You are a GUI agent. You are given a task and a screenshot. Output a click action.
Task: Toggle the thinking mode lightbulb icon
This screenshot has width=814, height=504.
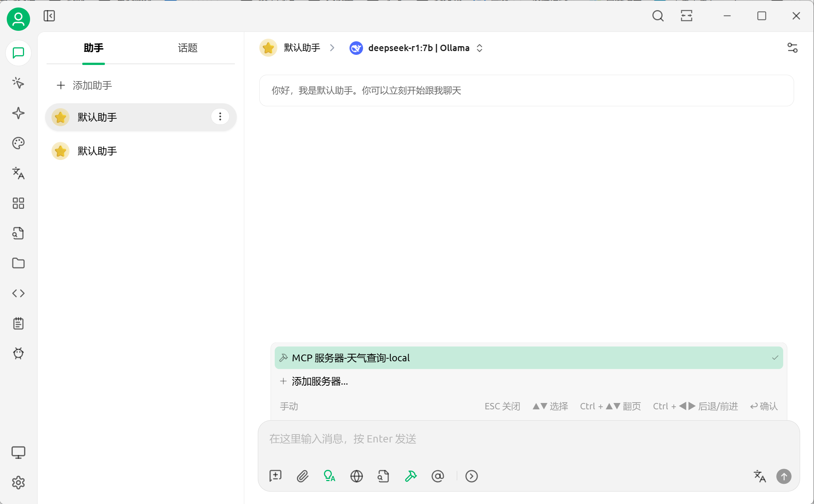tap(329, 476)
